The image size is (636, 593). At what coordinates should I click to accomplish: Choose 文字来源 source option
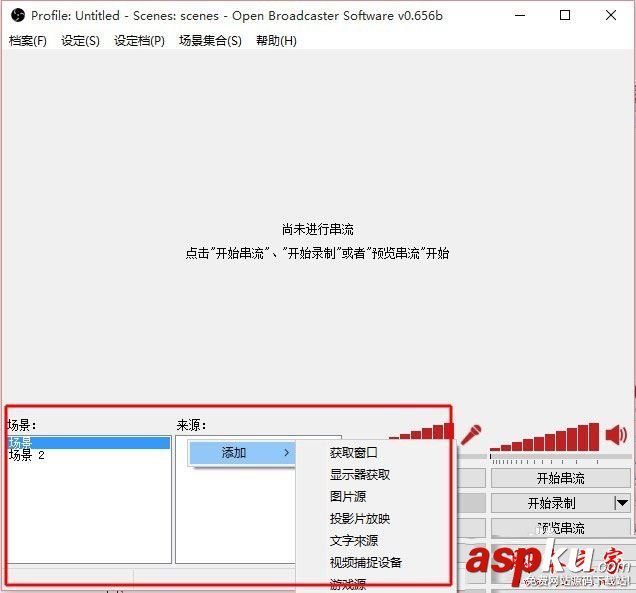(x=353, y=540)
